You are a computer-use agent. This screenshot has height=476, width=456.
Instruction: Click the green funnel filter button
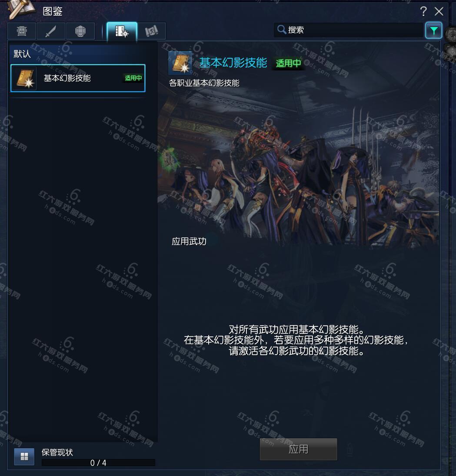(433, 30)
